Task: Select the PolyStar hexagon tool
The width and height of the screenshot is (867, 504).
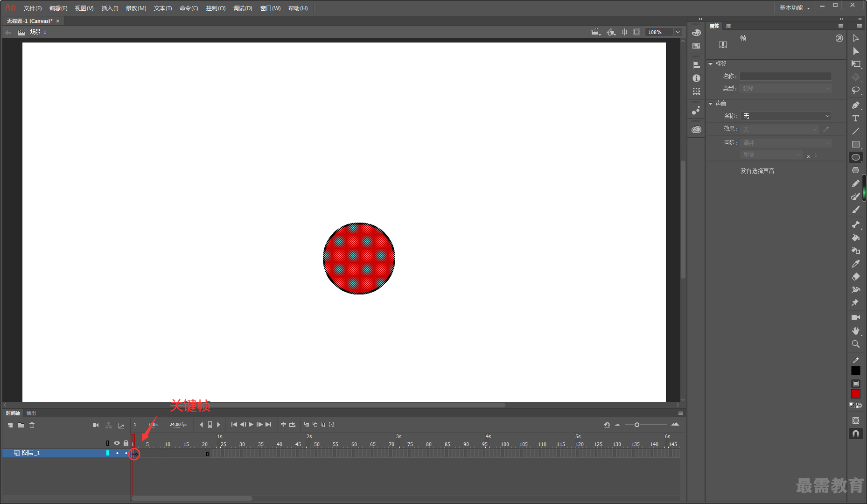Action: [x=856, y=170]
